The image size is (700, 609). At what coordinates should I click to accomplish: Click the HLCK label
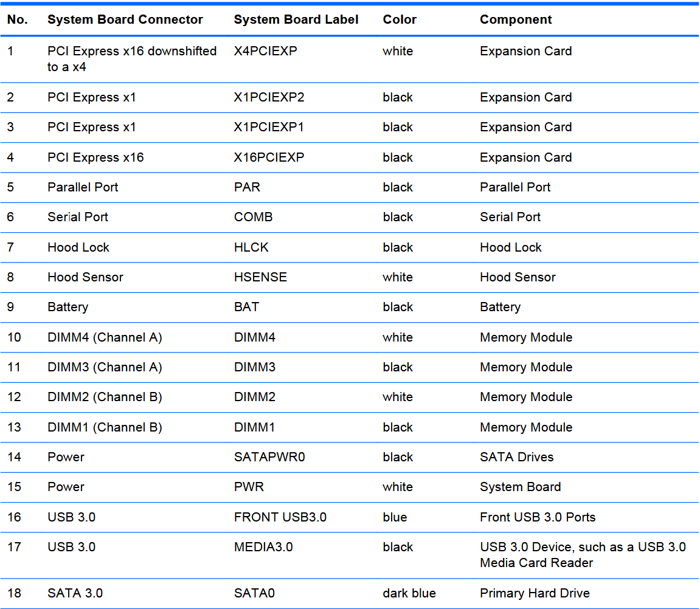pos(251,247)
